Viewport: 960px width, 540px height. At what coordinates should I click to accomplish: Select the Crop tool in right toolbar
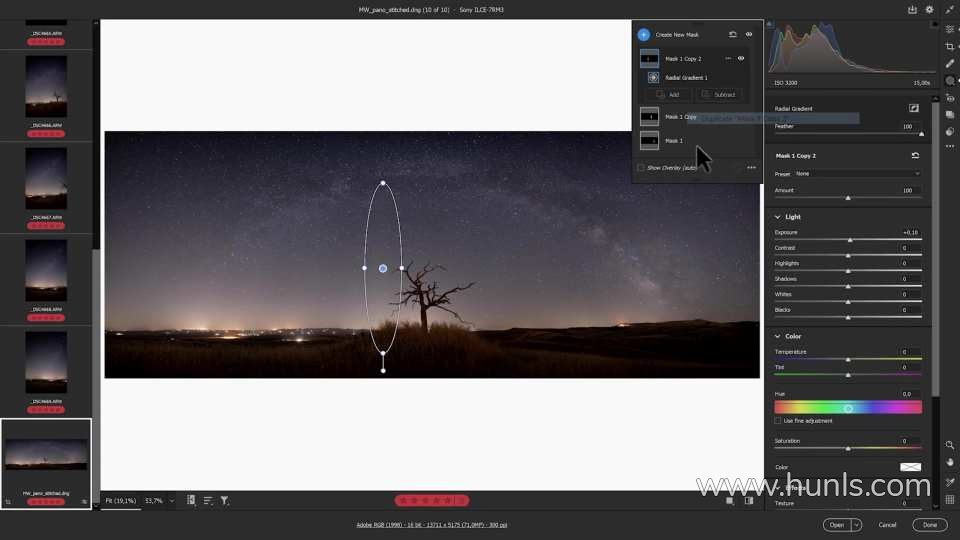[x=950, y=46]
